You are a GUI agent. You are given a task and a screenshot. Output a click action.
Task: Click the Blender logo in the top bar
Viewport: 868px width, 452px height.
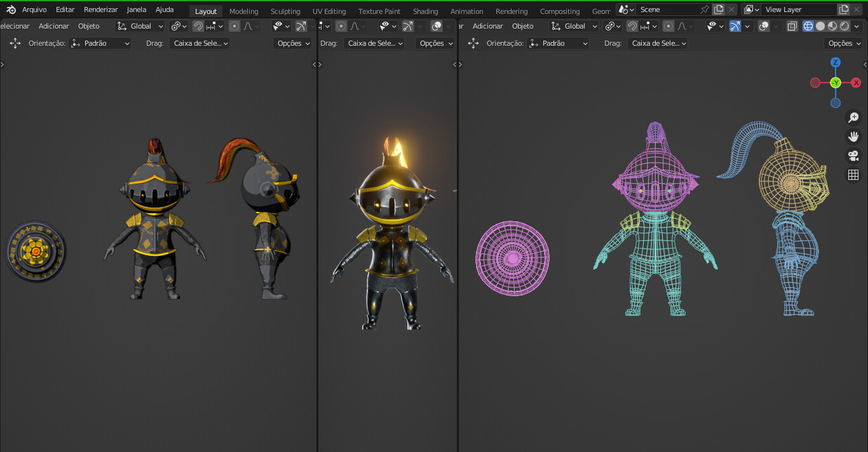click(x=10, y=10)
